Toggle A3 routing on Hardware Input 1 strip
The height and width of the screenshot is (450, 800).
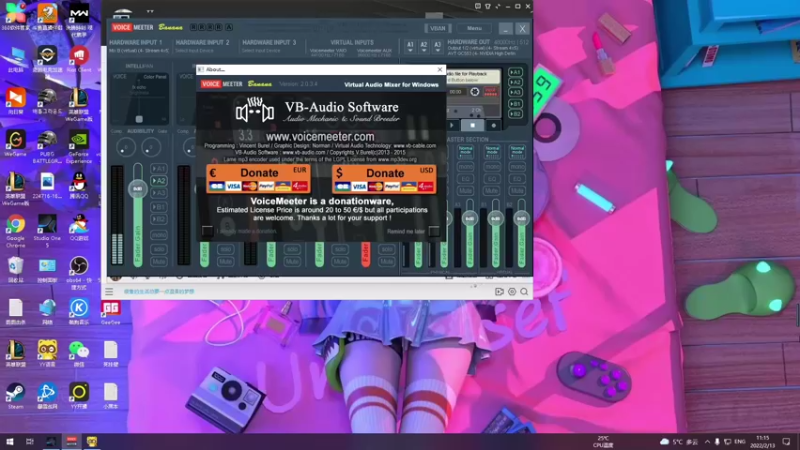point(159,193)
